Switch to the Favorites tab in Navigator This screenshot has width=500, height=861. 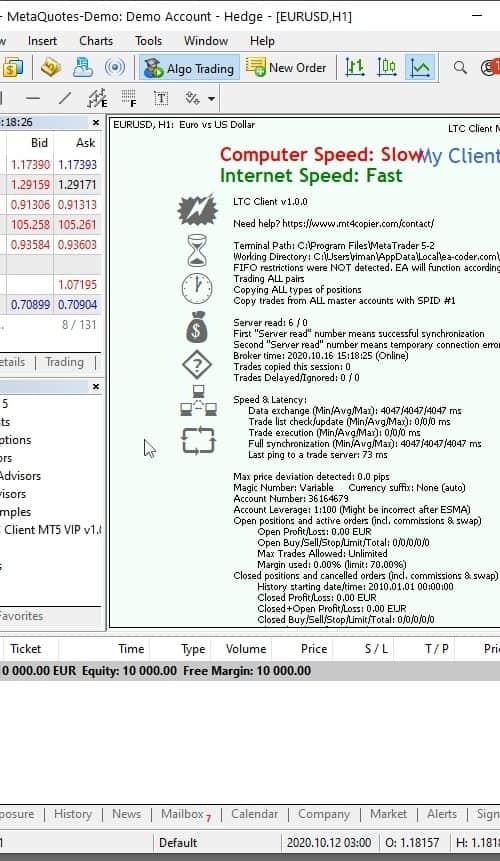[x=21, y=616]
